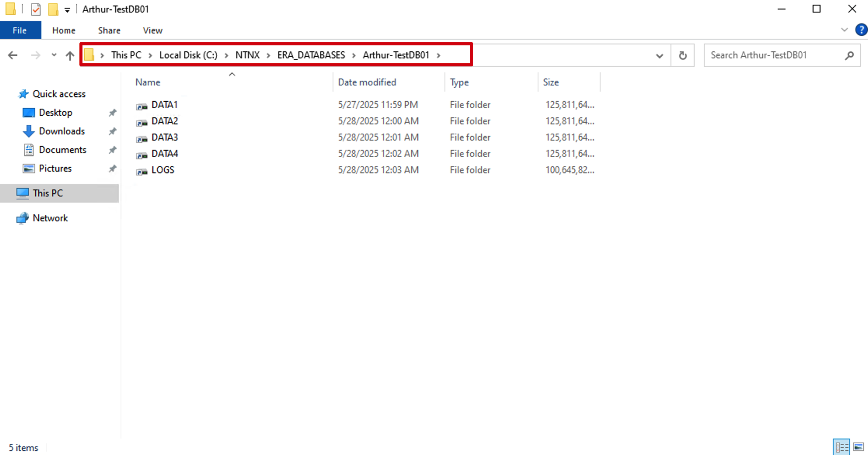The image size is (868, 455).
Task: Click the search magnifier icon
Action: pos(849,56)
